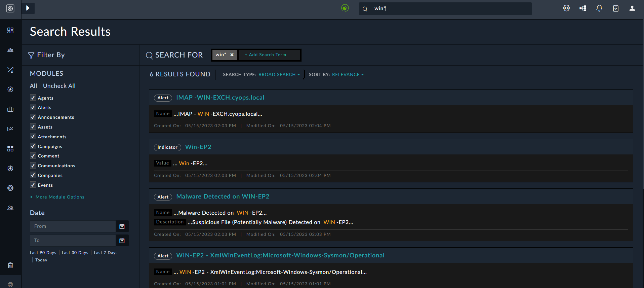Screen dimensions: 644x288
Task: Open the To date calendar picker
Action: 122,241
